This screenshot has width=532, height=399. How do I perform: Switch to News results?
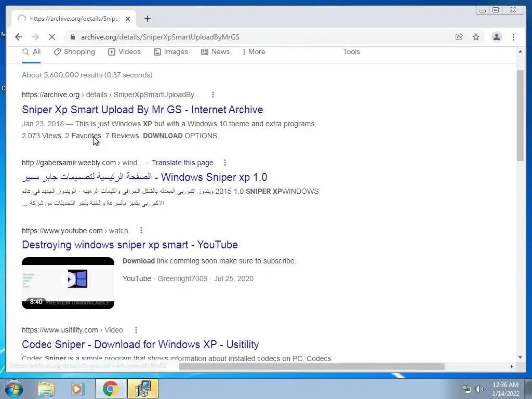(216, 52)
